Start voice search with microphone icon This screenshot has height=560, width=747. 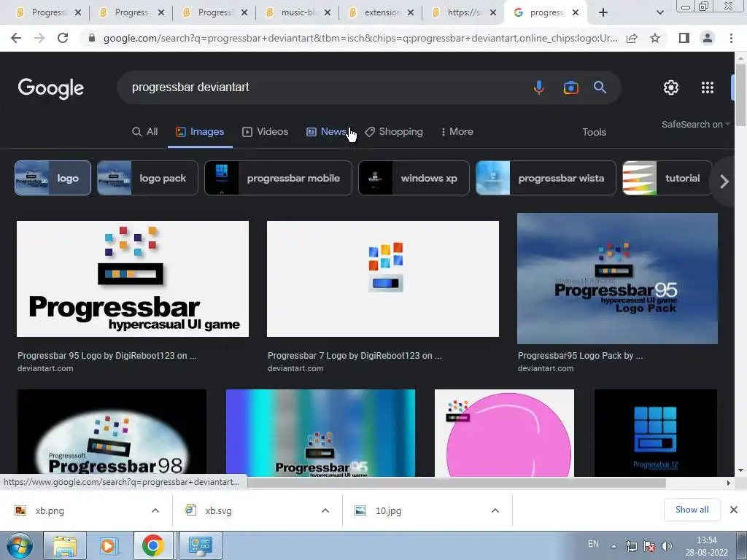(539, 87)
